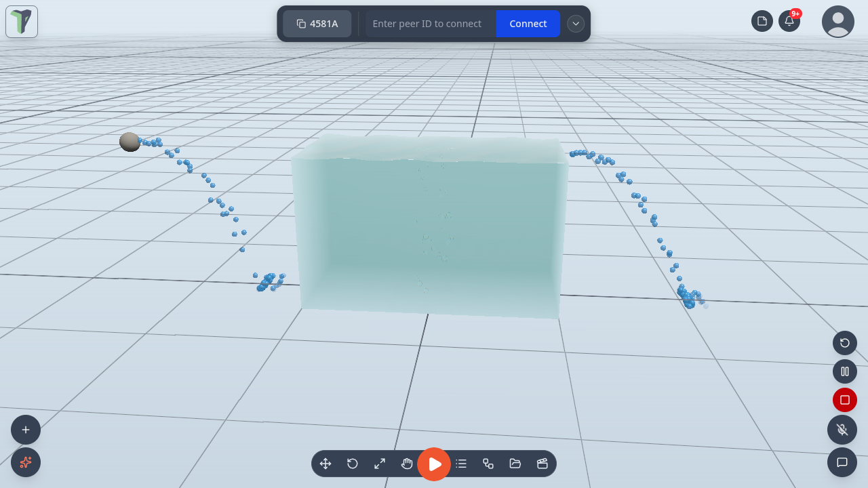Click the plus add object button
868x488 pixels.
click(x=26, y=430)
